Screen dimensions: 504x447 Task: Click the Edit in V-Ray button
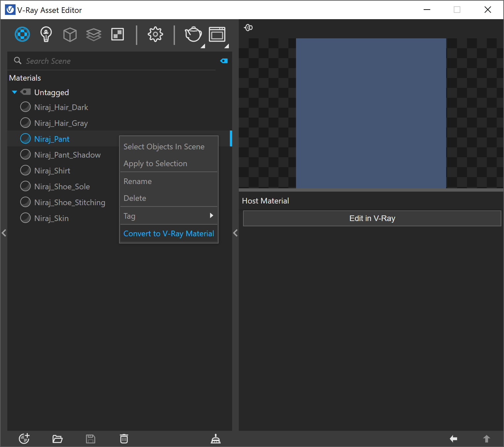(x=372, y=218)
